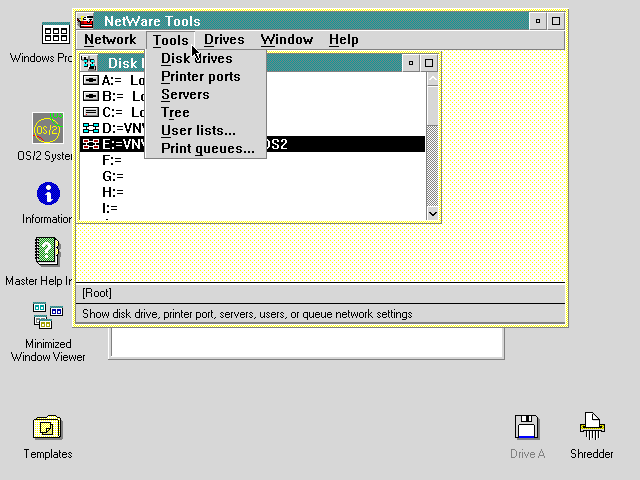Screen dimensions: 640x480
Task: Select the I:= drive row
Action: [x=252, y=208]
